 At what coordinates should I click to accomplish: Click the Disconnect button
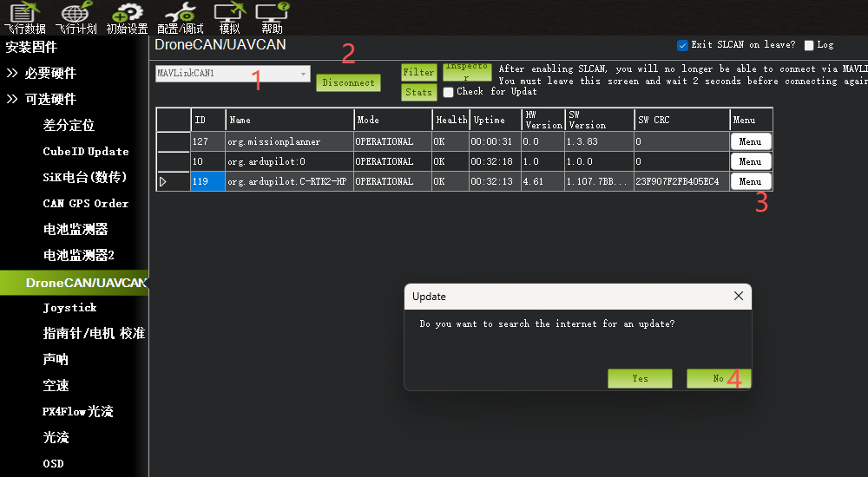coord(348,83)
